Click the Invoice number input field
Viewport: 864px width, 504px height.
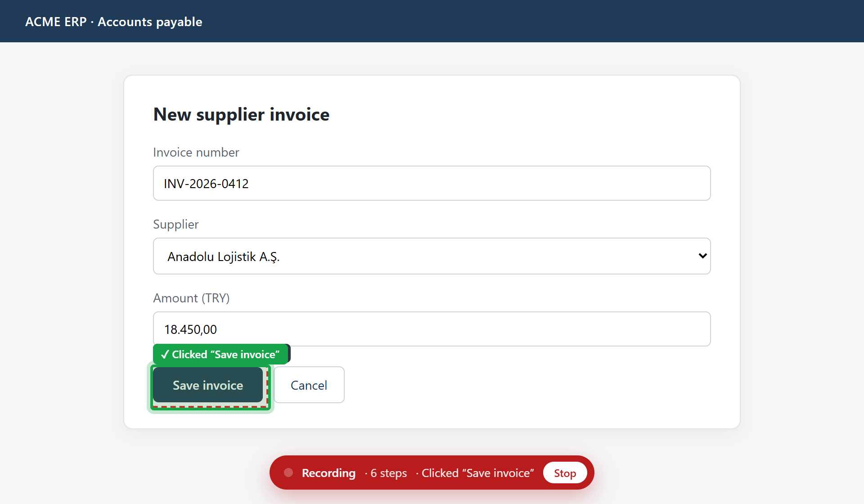tap(432, 183)
